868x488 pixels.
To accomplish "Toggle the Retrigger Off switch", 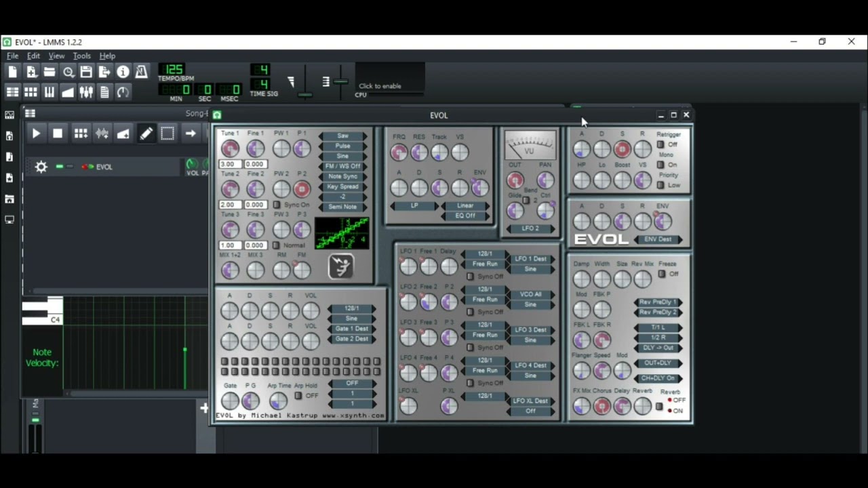I will tap(661, 144).
